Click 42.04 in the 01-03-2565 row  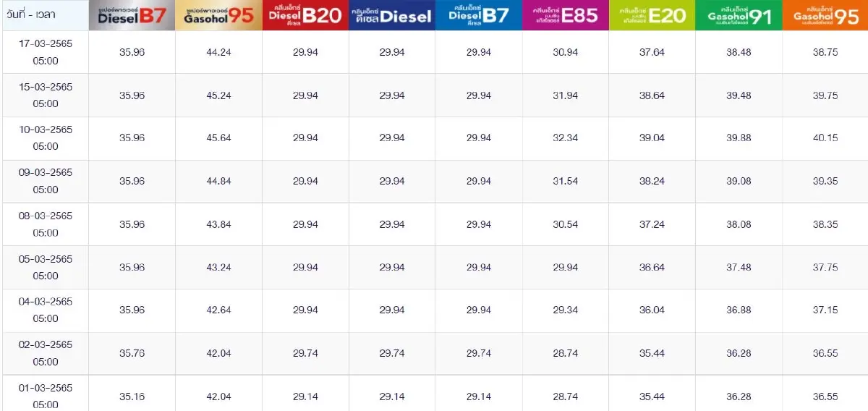(x=218, y=396)
